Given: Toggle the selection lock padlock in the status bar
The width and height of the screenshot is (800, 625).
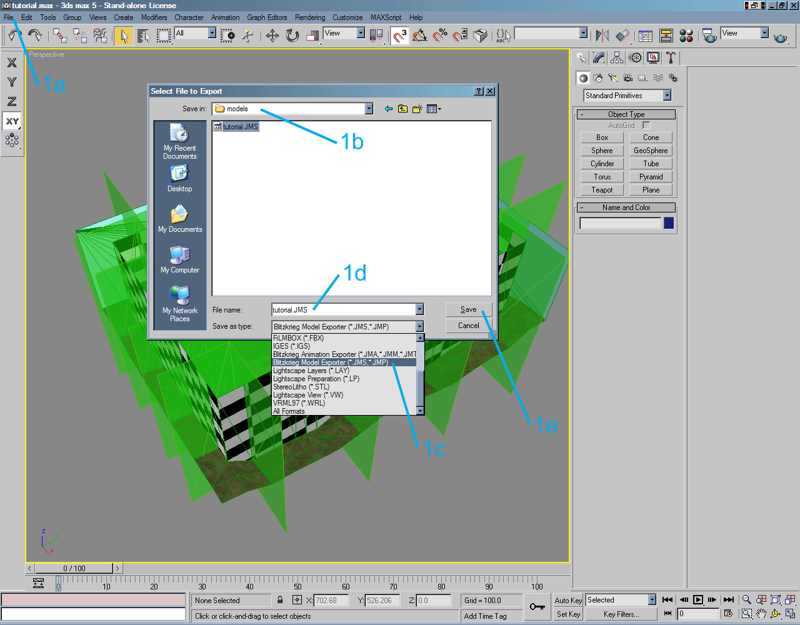Looking at the screenshot, I should (280, 600).
